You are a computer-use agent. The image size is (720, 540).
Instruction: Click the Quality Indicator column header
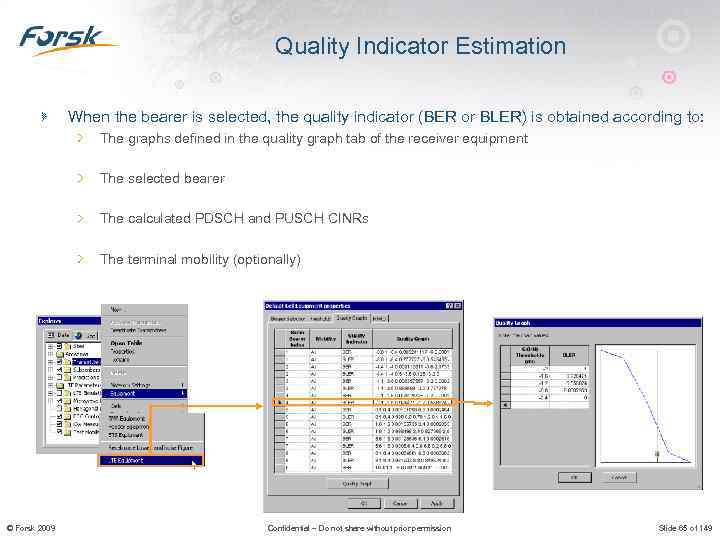[357, 339]
